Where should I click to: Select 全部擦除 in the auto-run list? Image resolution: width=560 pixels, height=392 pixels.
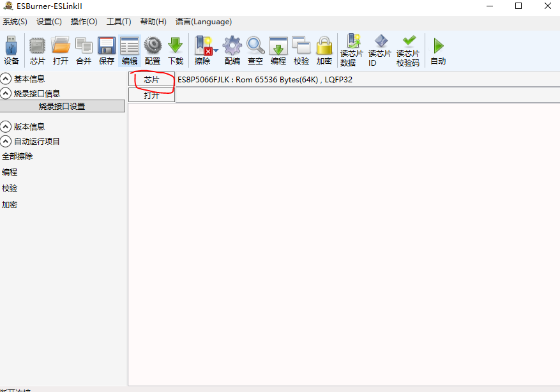coord(17,156)
